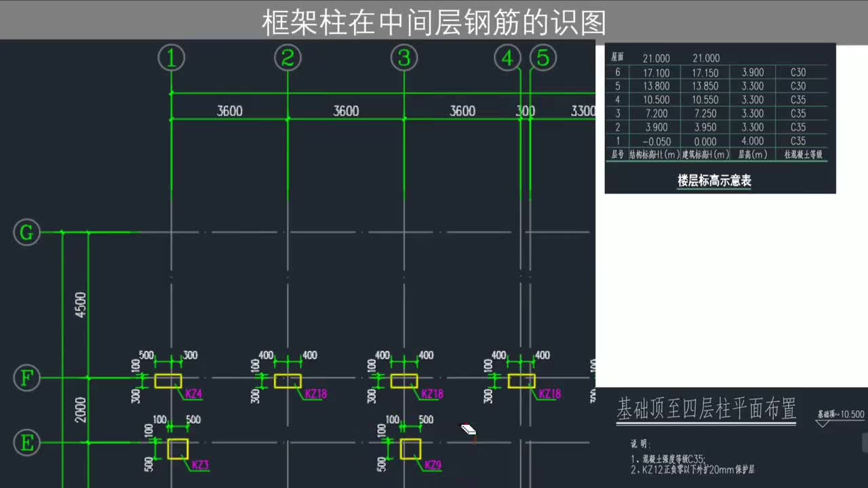868x488 pixels.
Task: Click the 3600 dimension between axes 1 and 2
Action: [x=229, y=110]
